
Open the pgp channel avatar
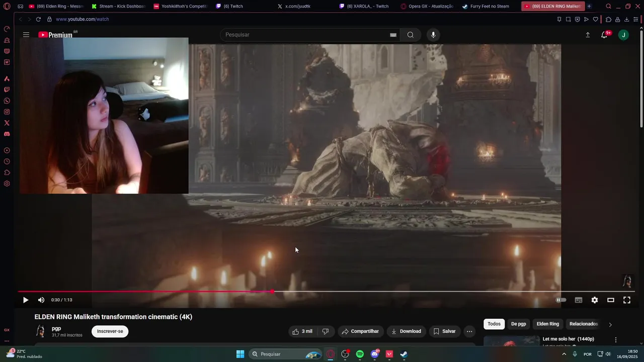tap(41, 331)
